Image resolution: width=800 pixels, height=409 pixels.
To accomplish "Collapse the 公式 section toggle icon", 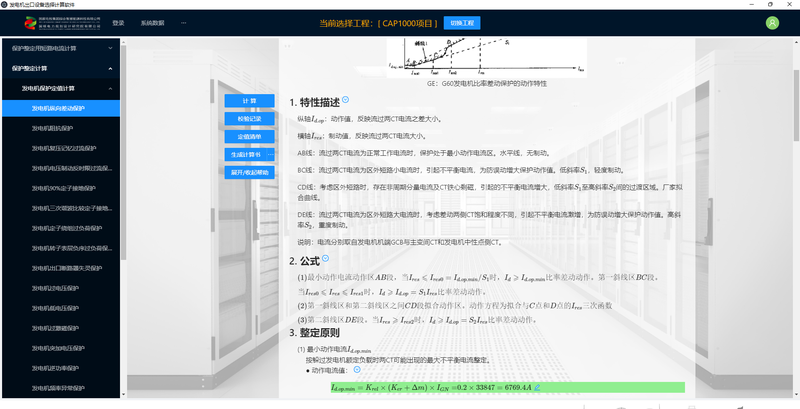I will [x=326, y=259].
